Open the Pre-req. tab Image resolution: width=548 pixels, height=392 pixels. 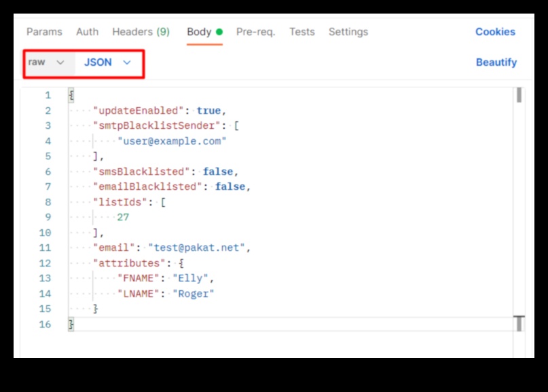point(255,32)
